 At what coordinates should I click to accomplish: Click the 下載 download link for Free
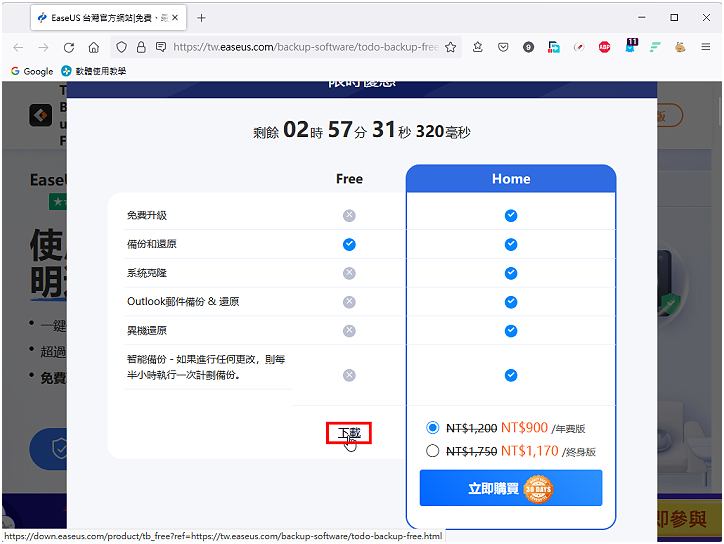pyautogui.click(x=349, y=433)
